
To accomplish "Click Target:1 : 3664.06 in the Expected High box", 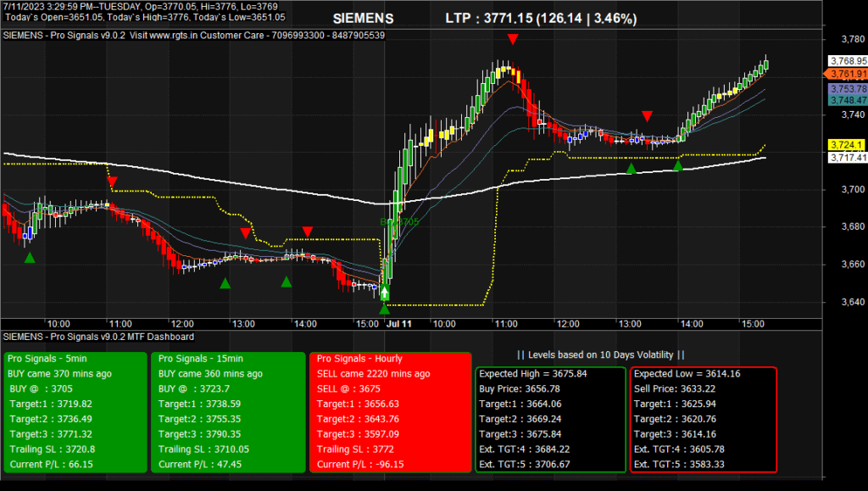I will click(x=520, y=405).
